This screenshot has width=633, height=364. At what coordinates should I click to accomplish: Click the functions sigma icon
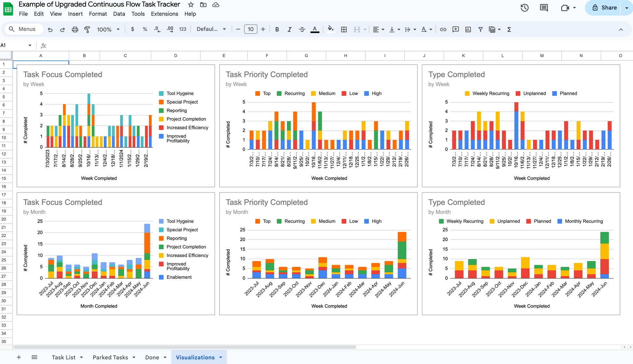509,30
